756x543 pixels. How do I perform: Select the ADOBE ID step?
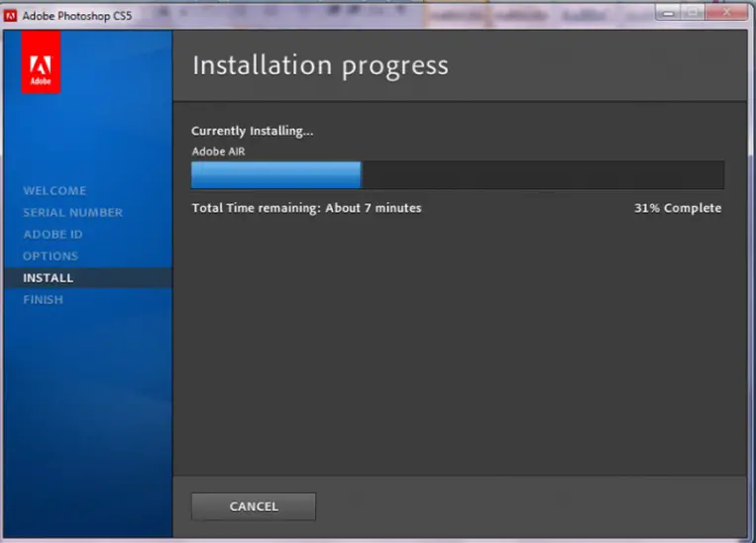coord(54,234)
